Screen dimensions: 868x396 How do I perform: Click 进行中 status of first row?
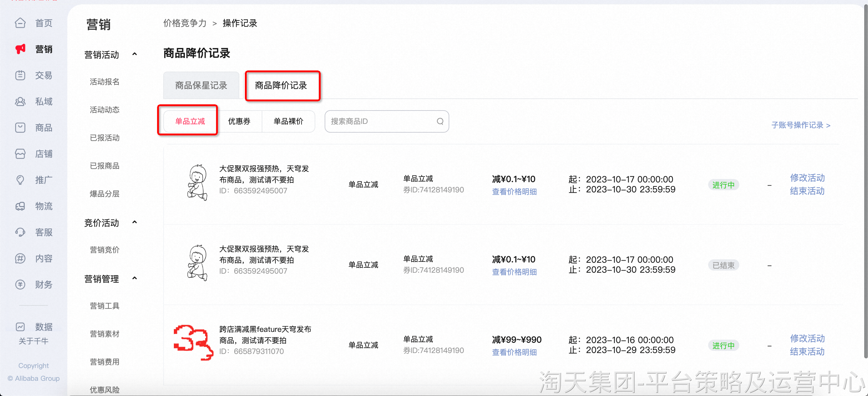[x=723, y=185]
